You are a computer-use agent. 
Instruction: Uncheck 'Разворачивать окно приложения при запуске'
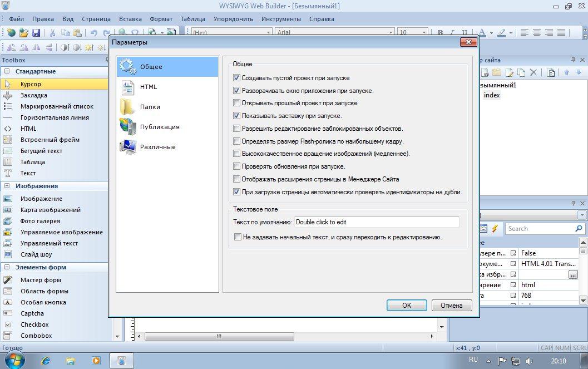pyautogui.click(x=236, y=90)
